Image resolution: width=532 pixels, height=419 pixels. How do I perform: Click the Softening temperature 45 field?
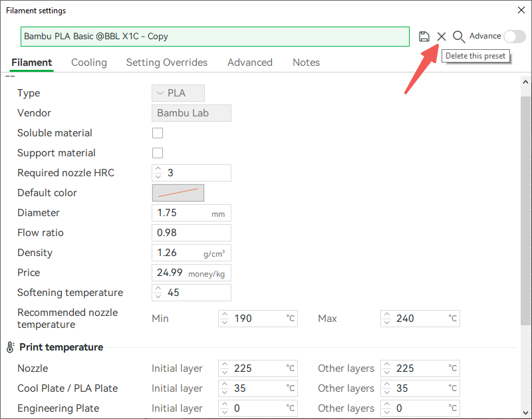coord(192,293)
